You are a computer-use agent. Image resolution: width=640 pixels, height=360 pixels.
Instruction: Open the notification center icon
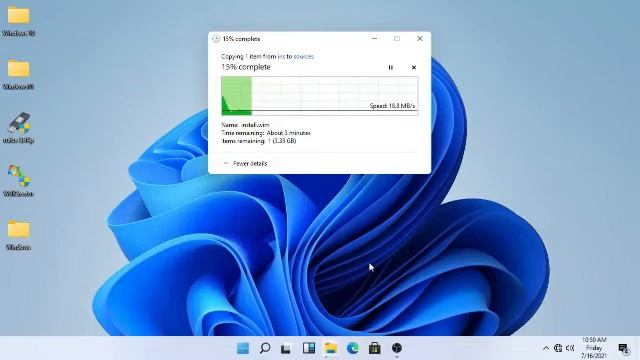623,349
